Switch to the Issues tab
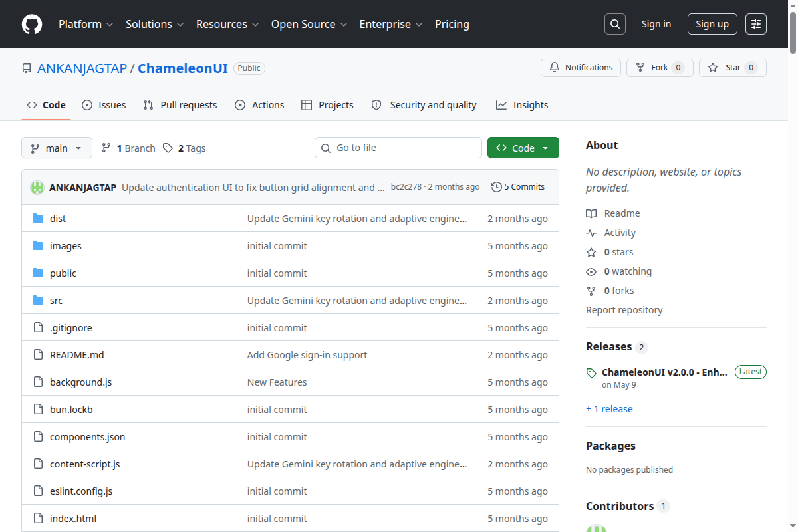 click(104, 105)
